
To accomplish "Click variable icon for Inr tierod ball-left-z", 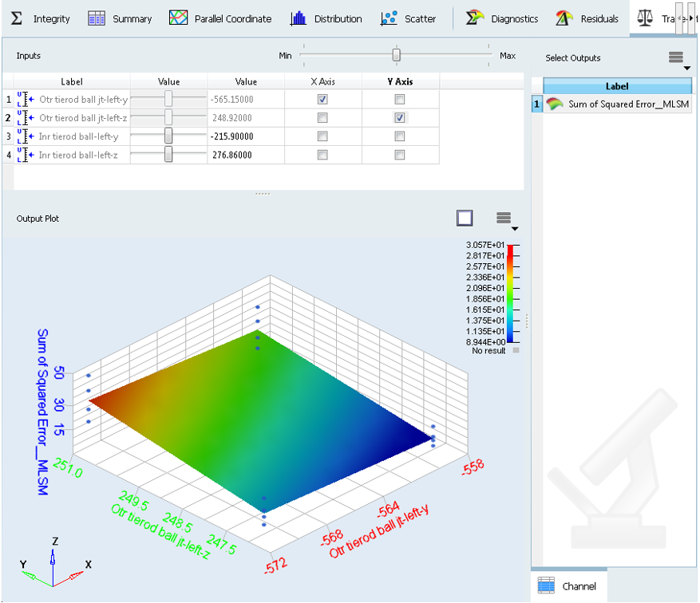I will click(x=26, y=155).
